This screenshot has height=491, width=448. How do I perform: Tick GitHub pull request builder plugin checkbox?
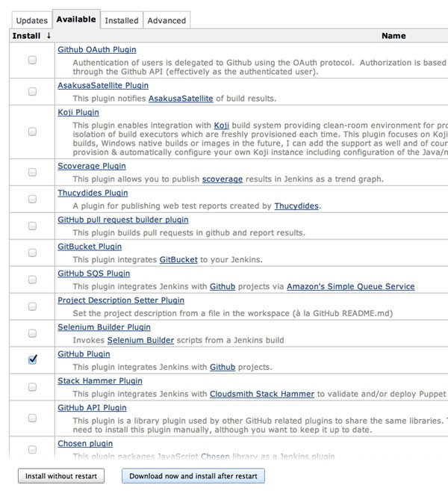pyautogui.click(x=32, y=226)
